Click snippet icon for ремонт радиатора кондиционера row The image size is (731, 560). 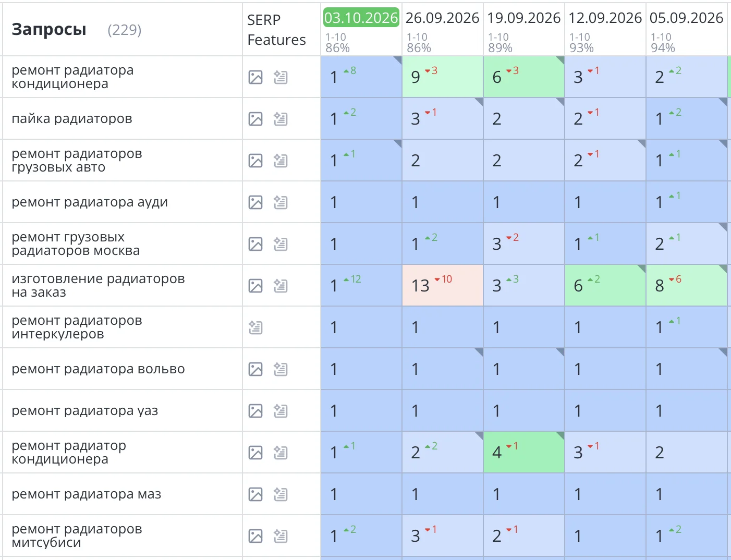point(281,77)
